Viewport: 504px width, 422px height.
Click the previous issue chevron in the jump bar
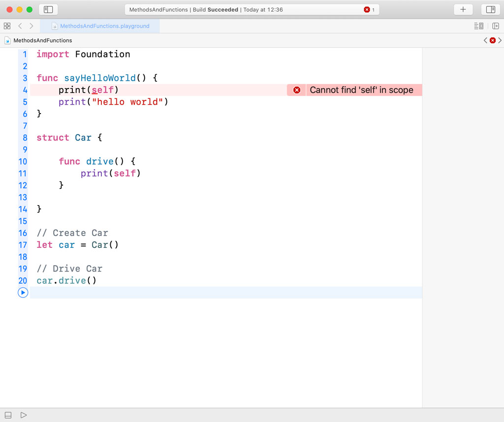coord(485,40)
